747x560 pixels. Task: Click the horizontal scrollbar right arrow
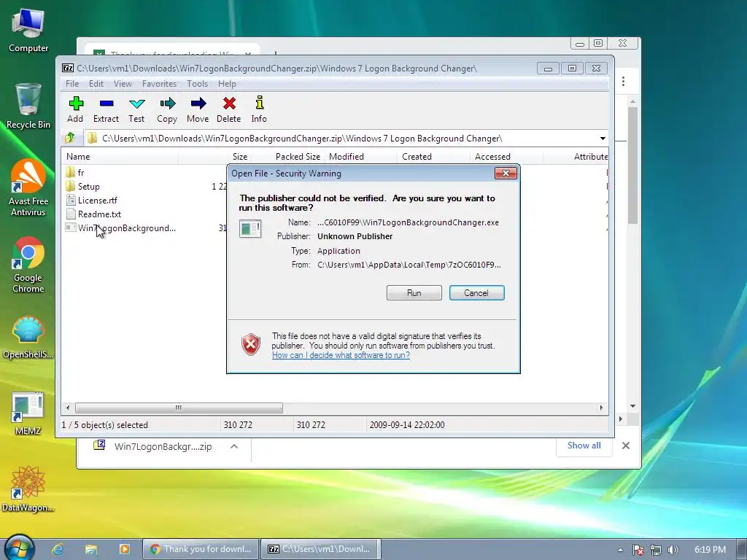tap(601, 408)
